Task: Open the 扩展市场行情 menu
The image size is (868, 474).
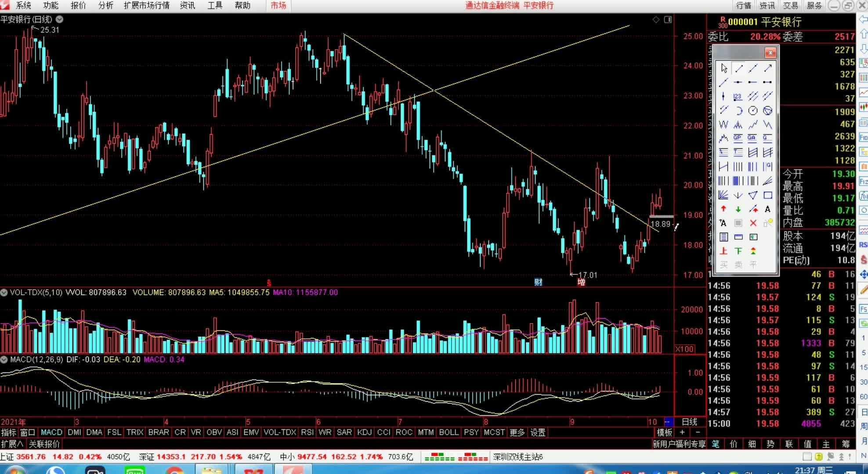Action: (x=147, y=5)
